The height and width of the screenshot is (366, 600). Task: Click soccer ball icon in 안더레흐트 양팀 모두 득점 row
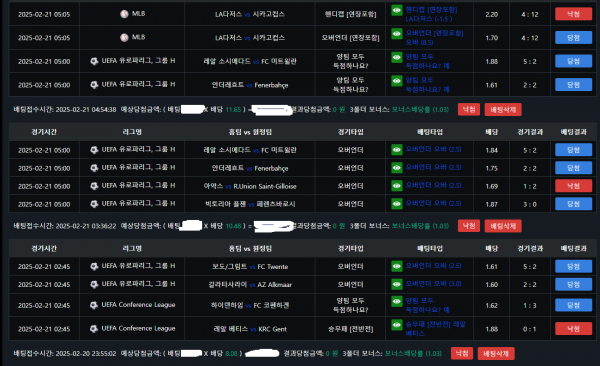click(94, 85)
